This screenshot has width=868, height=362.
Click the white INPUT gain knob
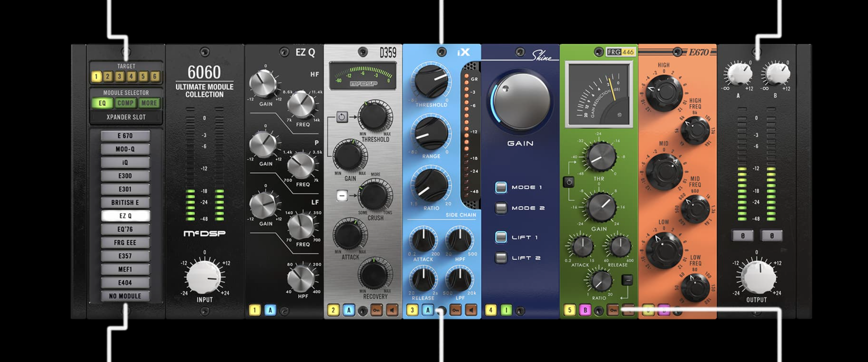coord(204,277)
